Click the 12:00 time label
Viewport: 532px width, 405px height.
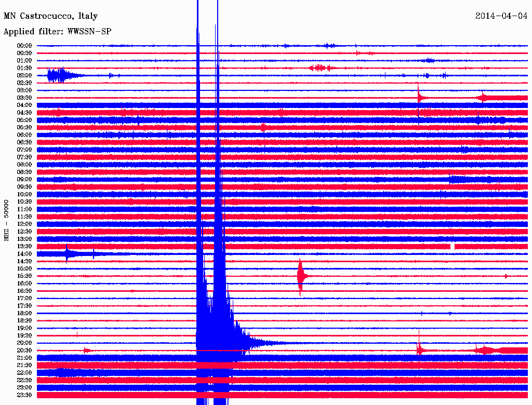tap(24, 224)
